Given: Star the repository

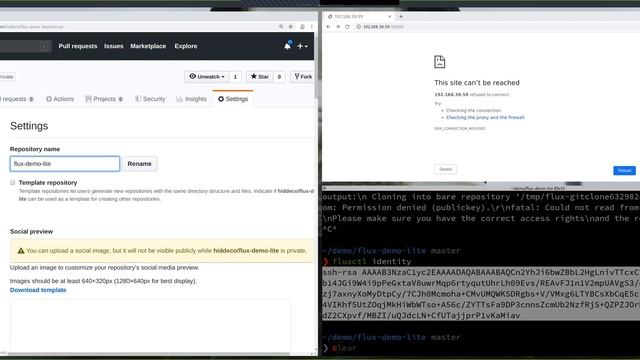Looking at the screenshot, I should (260, 77).
